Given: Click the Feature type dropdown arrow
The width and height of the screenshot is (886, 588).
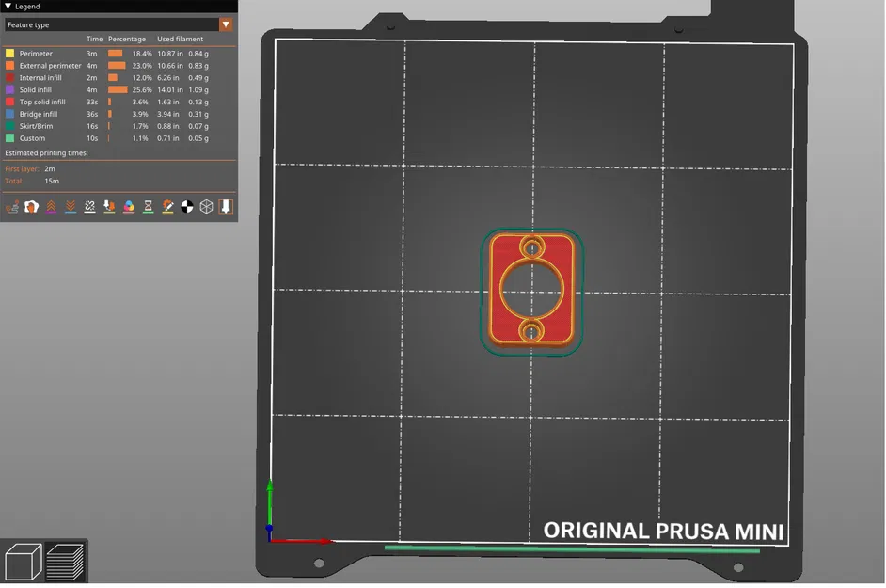Looking at the screenshot, I should (x=226, y=24).
